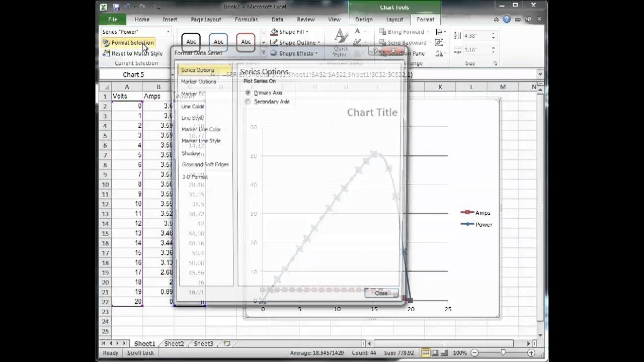The width and height of the screenshot is (644, 362).
Task: Open 3-D Format in the dialog list
Action: coord(195,176)
